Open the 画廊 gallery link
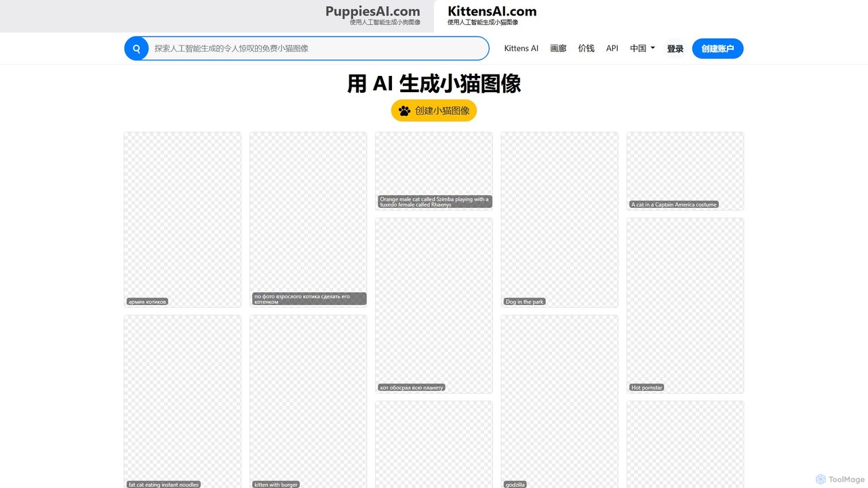868x488 pixels. tap(558, 49)
